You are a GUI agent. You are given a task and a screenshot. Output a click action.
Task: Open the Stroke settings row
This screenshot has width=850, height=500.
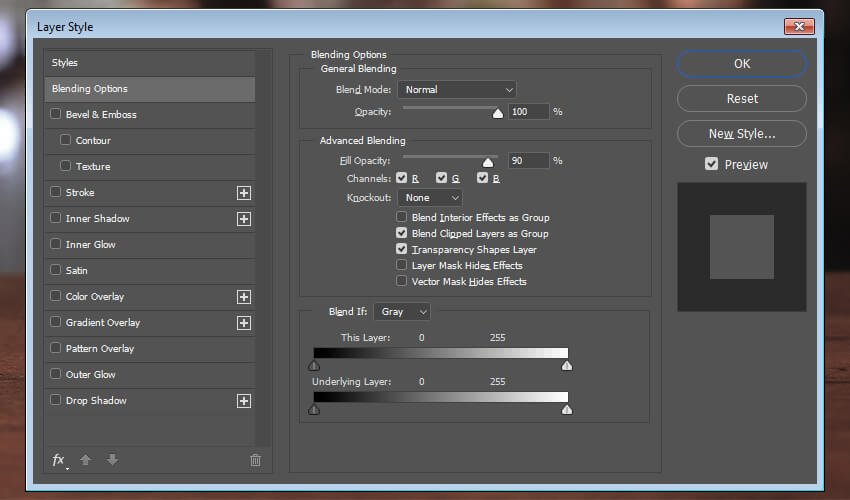pyautogui.click(x=150, y=193)
